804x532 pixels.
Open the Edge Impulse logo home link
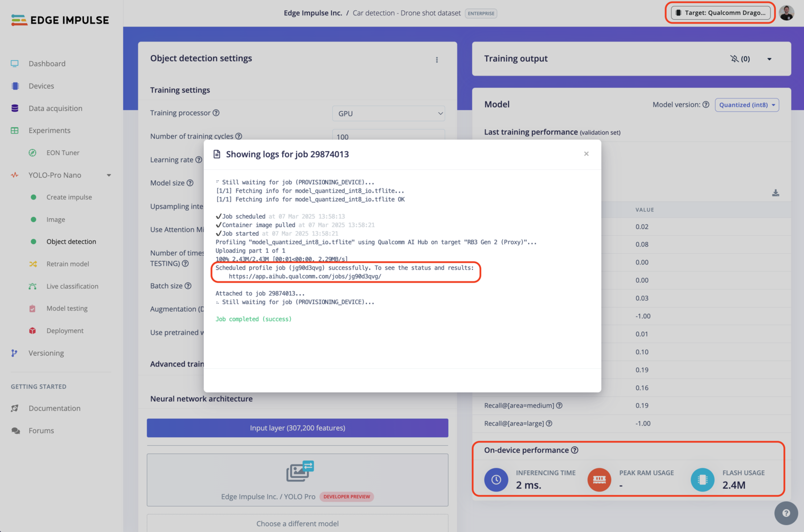click(60, 20)
